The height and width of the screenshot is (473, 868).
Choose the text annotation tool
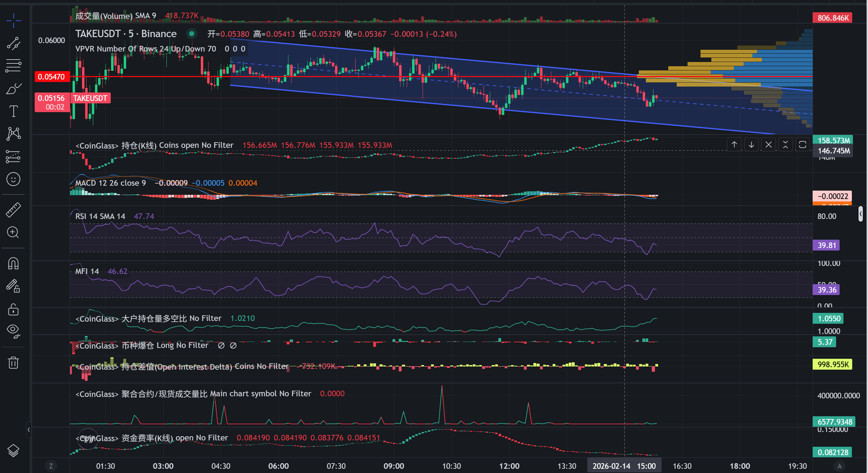(x=13, y=111)
